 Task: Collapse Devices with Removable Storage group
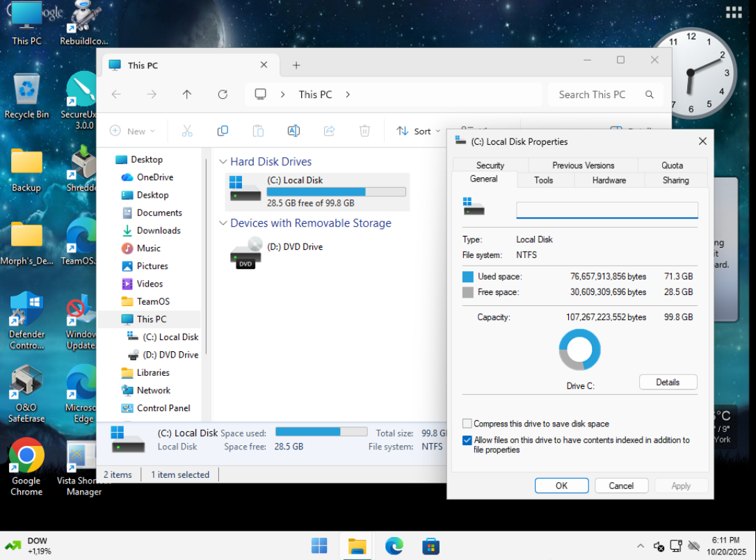click(223, 223)
